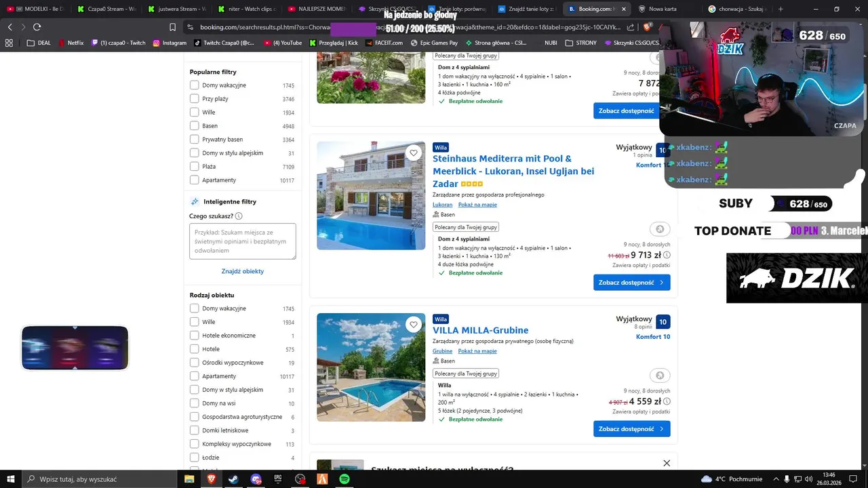Launch Epic Games from taskbar
Image resolution: width=868 pixels, height=488 pixels.
[278, 479]
